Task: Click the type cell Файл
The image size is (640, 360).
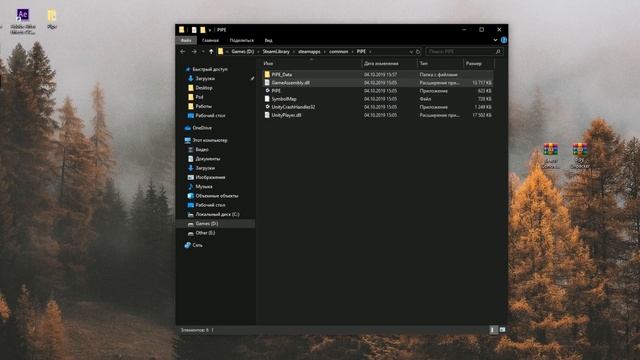Action: pyautogui.click(x=425, y=99)
